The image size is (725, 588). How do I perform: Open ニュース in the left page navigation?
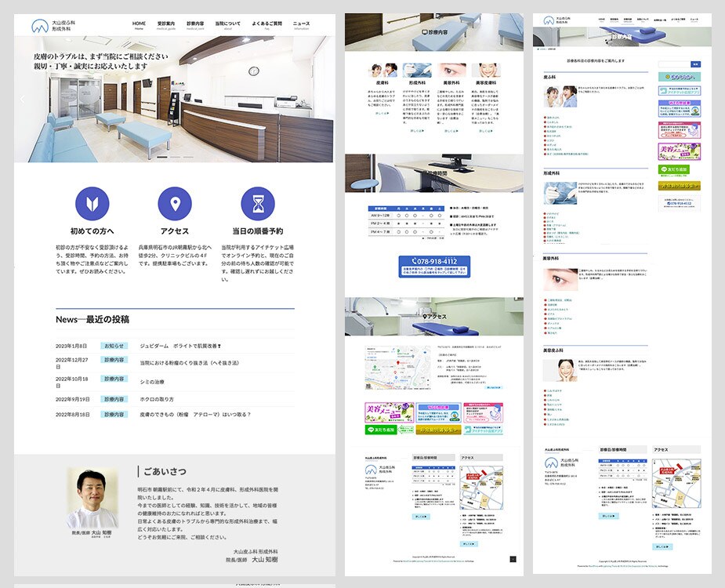pyautogui.click(x=302, y=25)
